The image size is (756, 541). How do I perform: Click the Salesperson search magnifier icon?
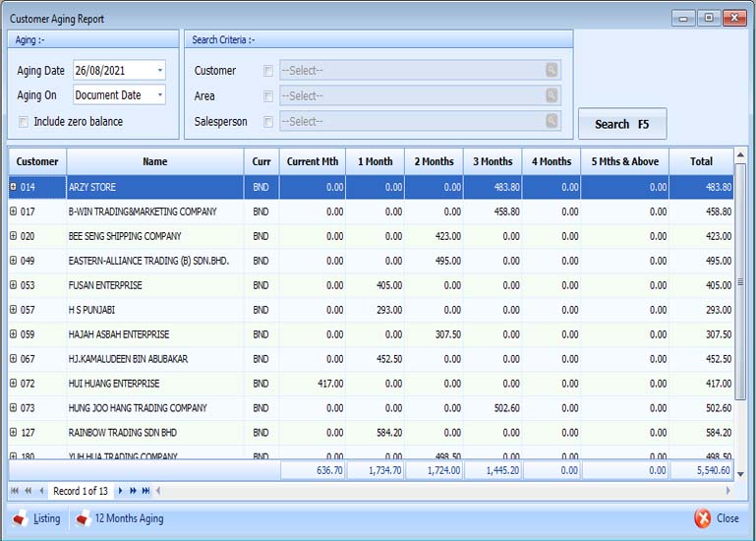pos(552,121)
